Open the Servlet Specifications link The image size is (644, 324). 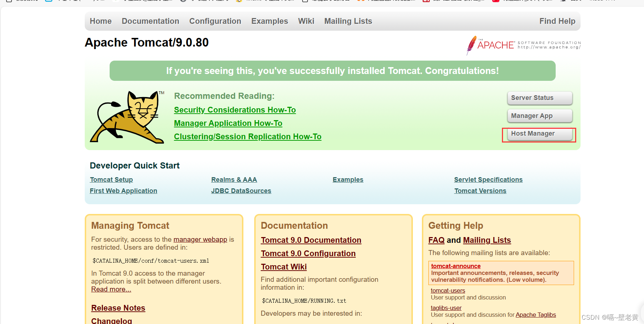[x=488, y=180]
